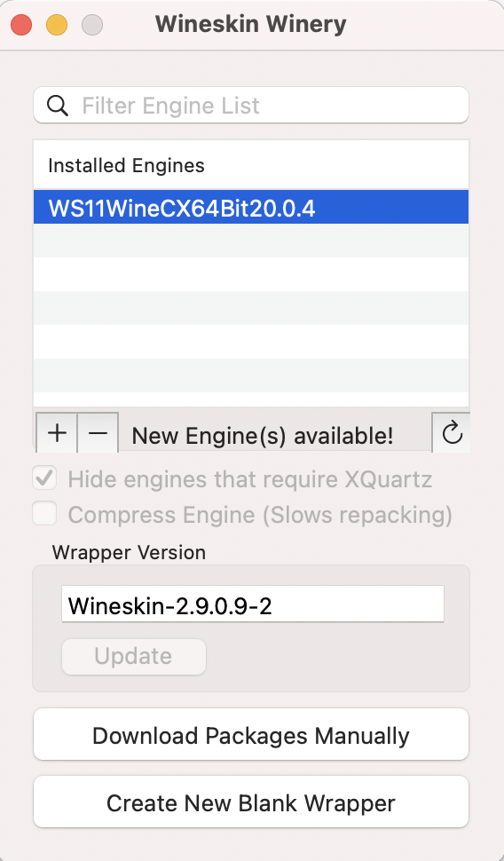Click the Wineskin Winery title bar
The height and width of the screenshot is (861, 504).
250,24
